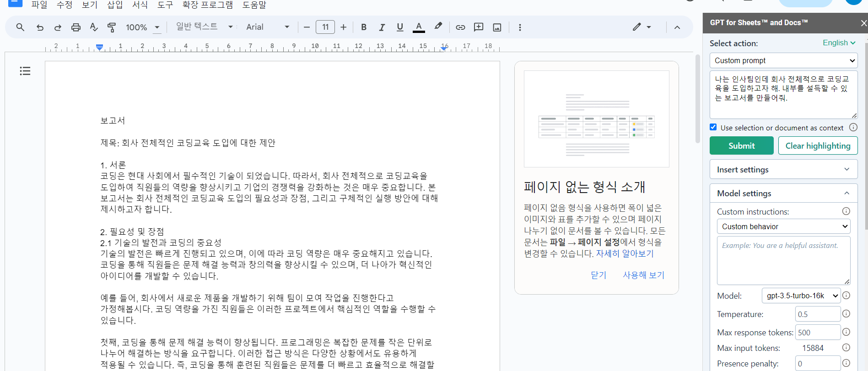The width and height of the screenshot is (868, 371).
Task: Edit the Temperature value 0.5
Action: (x=818, y=314)
